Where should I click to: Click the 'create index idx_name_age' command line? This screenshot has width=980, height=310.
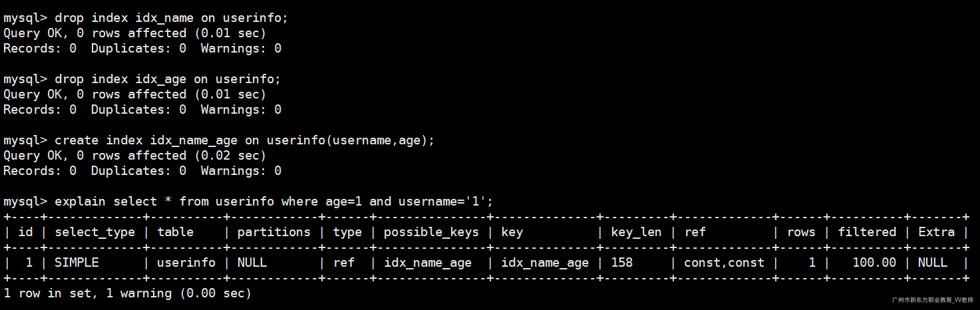tap(220, 140)
